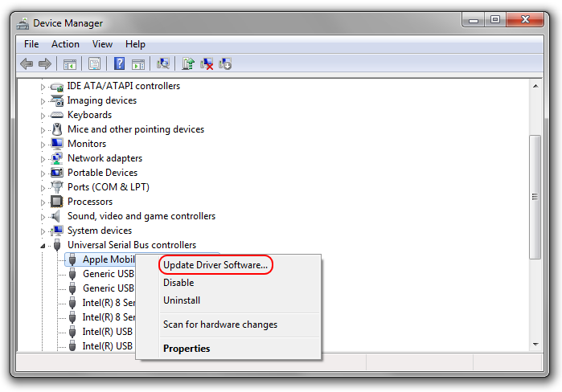This screenshot has width=562, height=392.
Task: Collapse Universal Serial Bus controllers node
Action: pos(43,246)
